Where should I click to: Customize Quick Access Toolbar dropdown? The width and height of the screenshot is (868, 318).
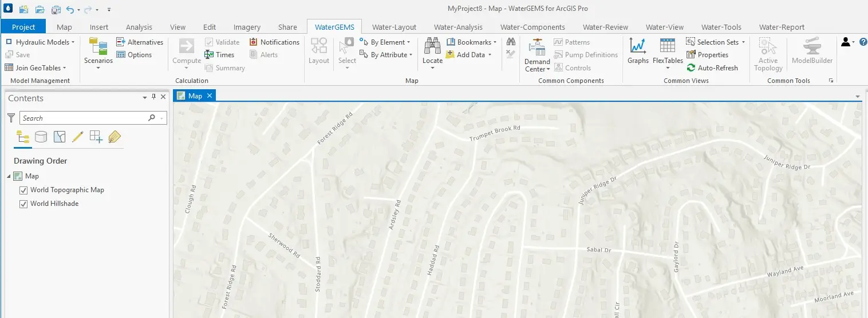pyautogui.click(x=109, y=10)
